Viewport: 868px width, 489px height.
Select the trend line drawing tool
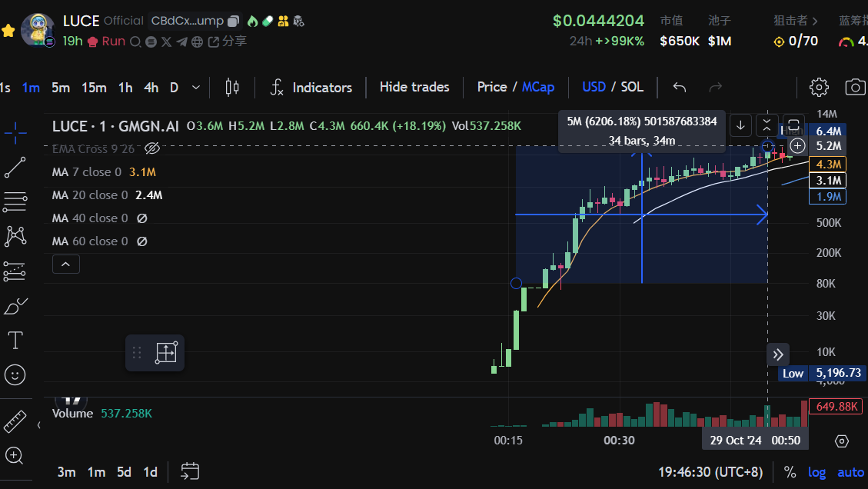(15, 168)
